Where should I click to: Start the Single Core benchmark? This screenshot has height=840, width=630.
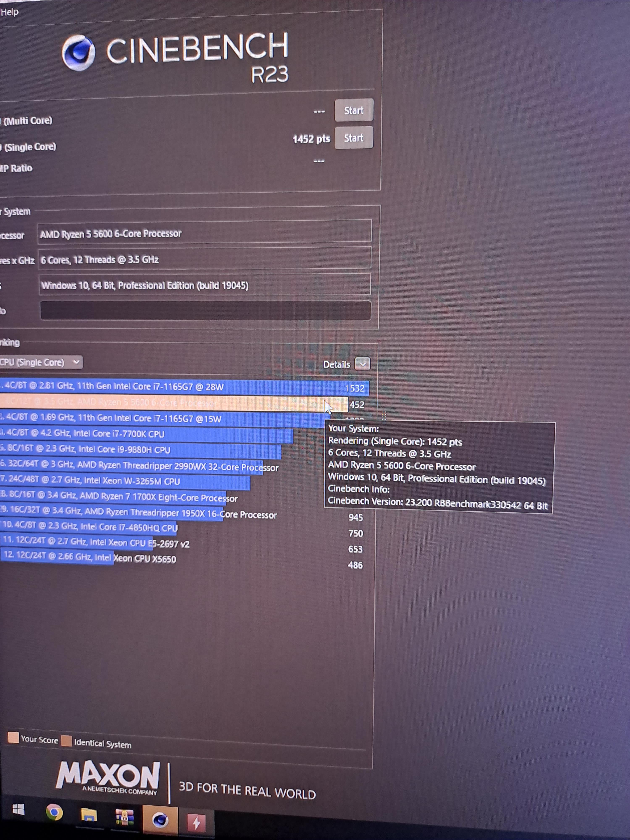tap(354, 138)
